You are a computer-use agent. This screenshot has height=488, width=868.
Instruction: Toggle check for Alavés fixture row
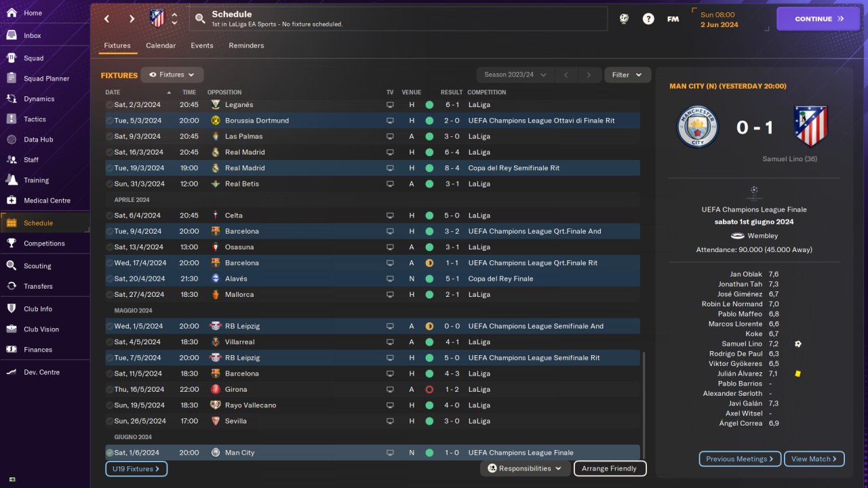[x=109, y=279]
